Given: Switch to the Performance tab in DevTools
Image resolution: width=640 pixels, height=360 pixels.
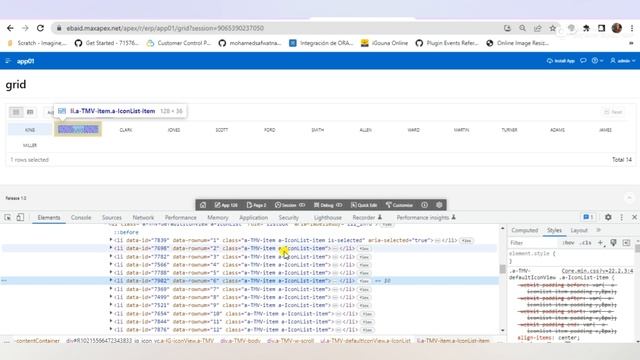Looking at the screenshot, I should [180, 218].
